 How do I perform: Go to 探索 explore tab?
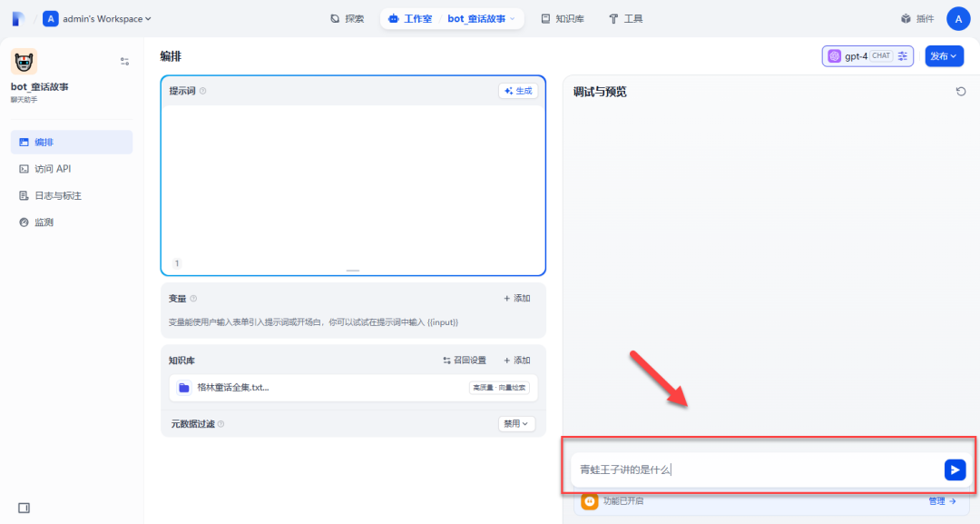click(347, 19)
